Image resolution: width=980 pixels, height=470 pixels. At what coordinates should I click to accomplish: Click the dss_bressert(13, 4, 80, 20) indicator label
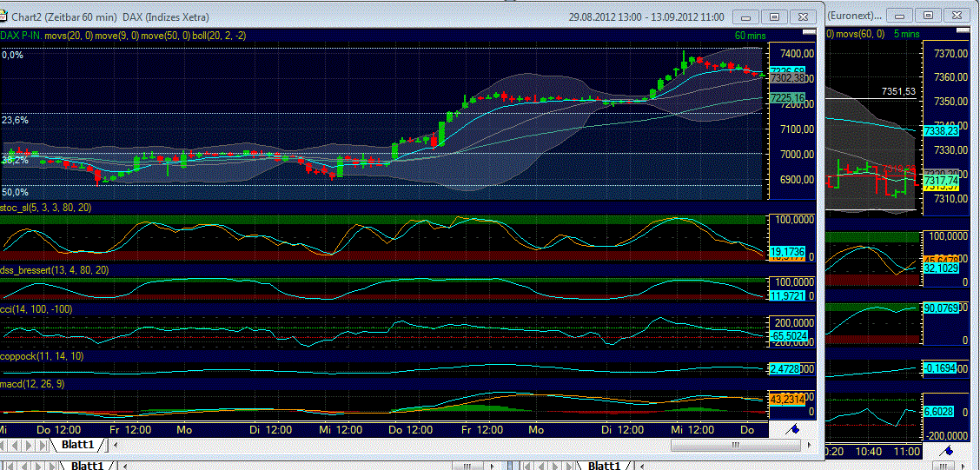pyautogui.click(x=55, y=270)
